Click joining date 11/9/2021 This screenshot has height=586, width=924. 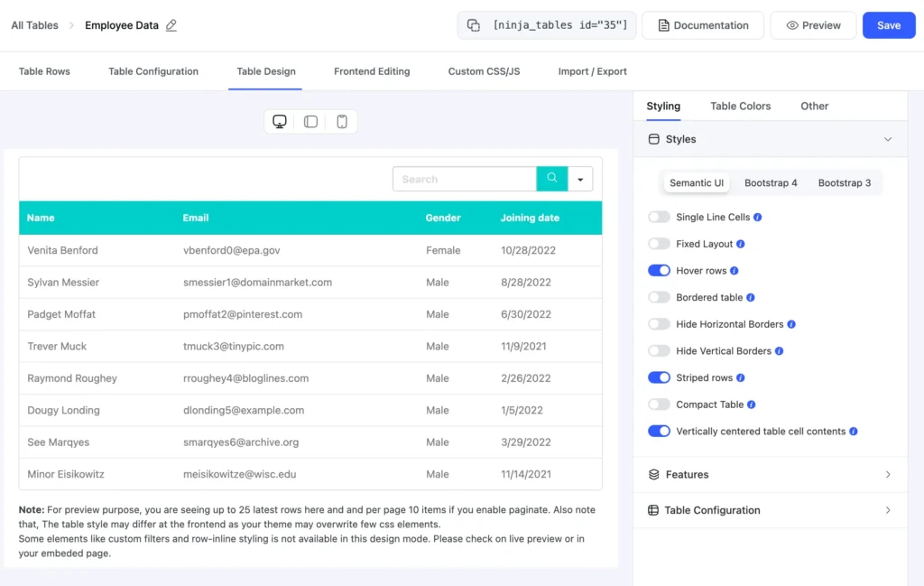[523, 346]
